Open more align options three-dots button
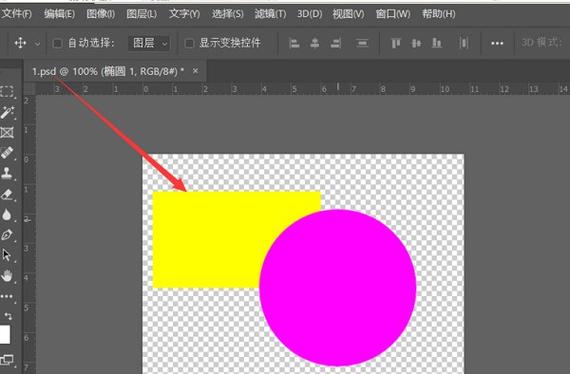 click(497, 44)
